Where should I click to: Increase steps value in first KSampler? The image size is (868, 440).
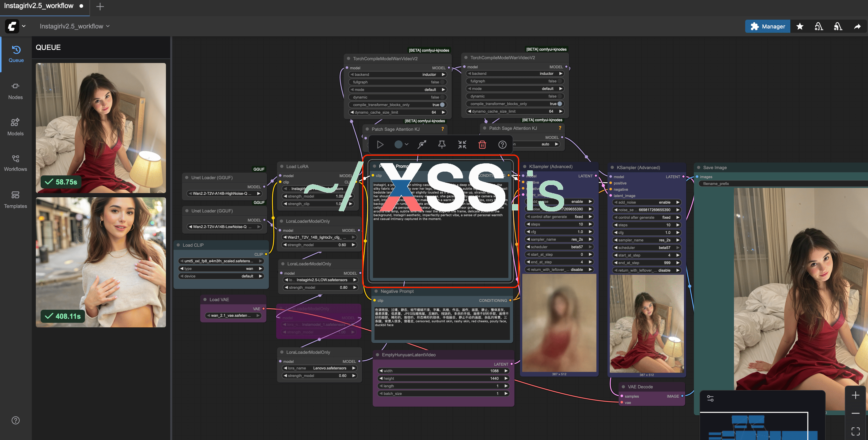[590, 224]
